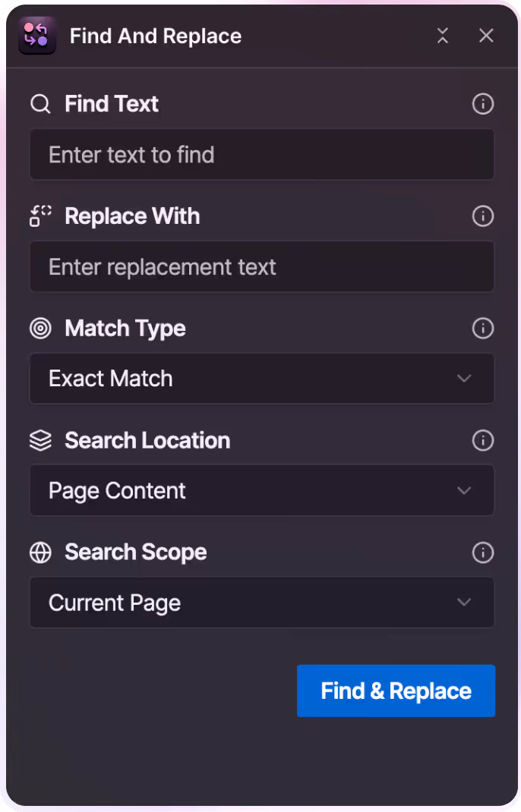Click the Find And Replace app logo icon

pos(36,36)
